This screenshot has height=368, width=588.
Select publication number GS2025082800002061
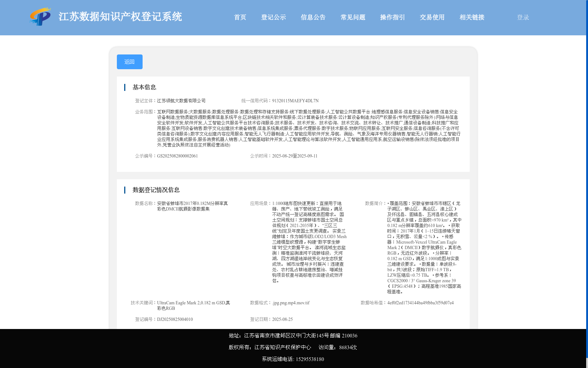pyautogui.click(x=178, y=156)
